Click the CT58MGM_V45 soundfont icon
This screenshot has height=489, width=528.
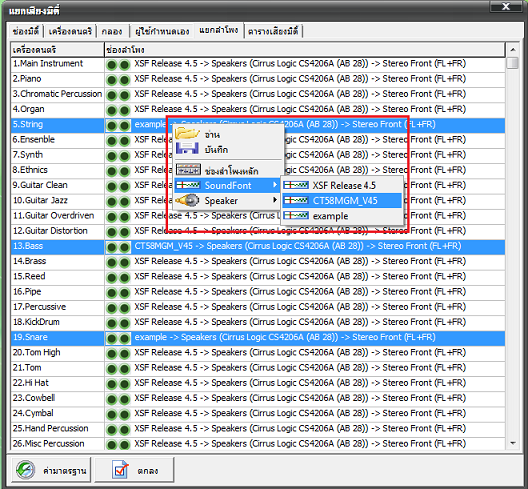296,201
